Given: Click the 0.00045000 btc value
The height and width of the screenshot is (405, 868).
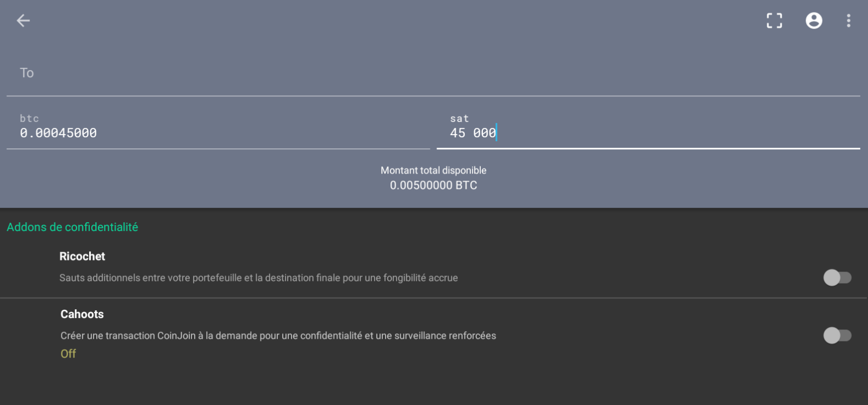Looking at the screenshot, I should click(x=59, y=133).
